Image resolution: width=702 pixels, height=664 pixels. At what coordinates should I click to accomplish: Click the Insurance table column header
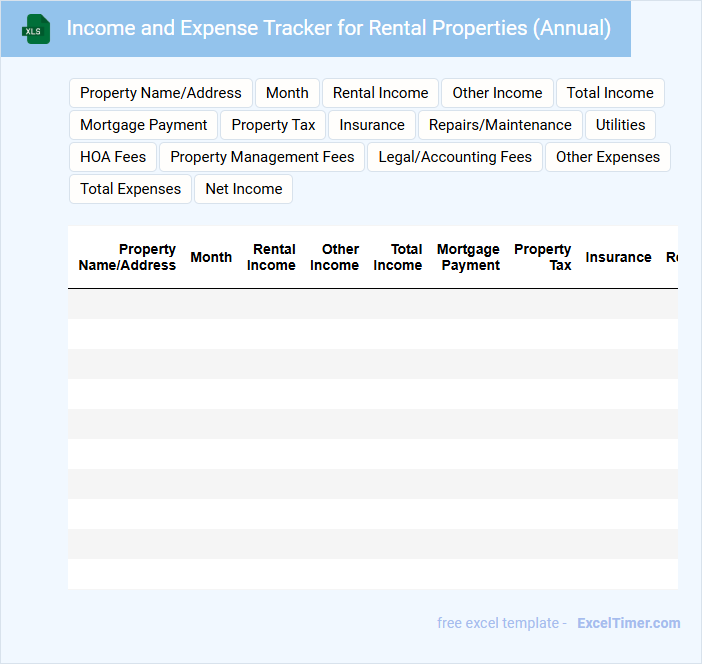click(x=618, y=257)
